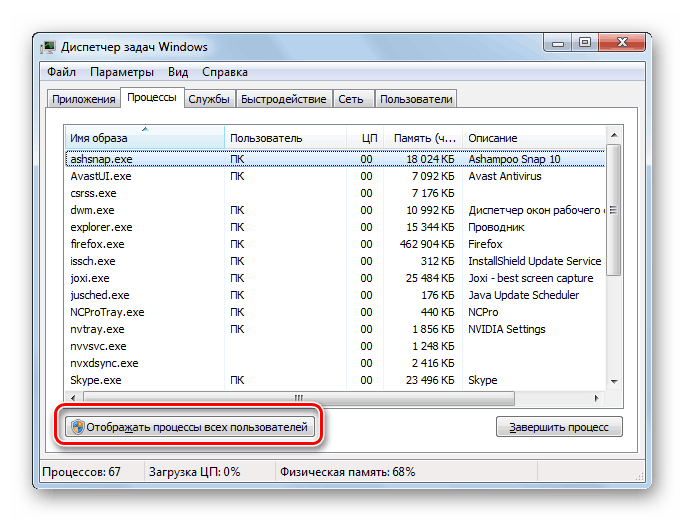This screenshot has width=685, height=522.
Task: Click the InstallShield Update Service description
Action: pos(535,261)
